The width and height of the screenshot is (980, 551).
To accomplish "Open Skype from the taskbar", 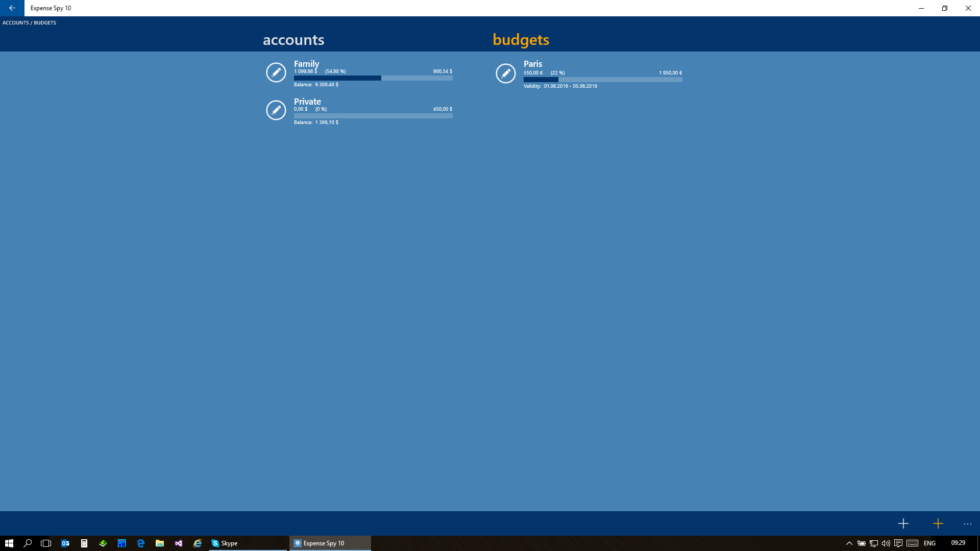I will pyautogui.click(x=225, y=543).
